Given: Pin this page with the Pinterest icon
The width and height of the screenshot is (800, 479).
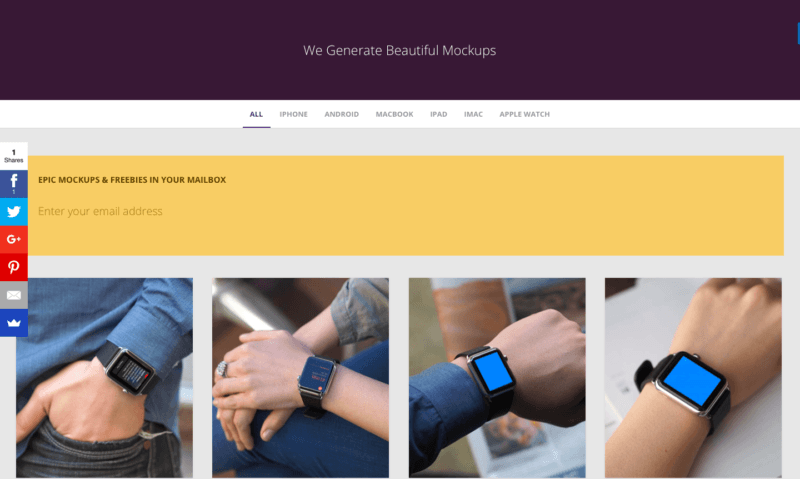Looking at the screenshot, I should click(x=14, y=267).
